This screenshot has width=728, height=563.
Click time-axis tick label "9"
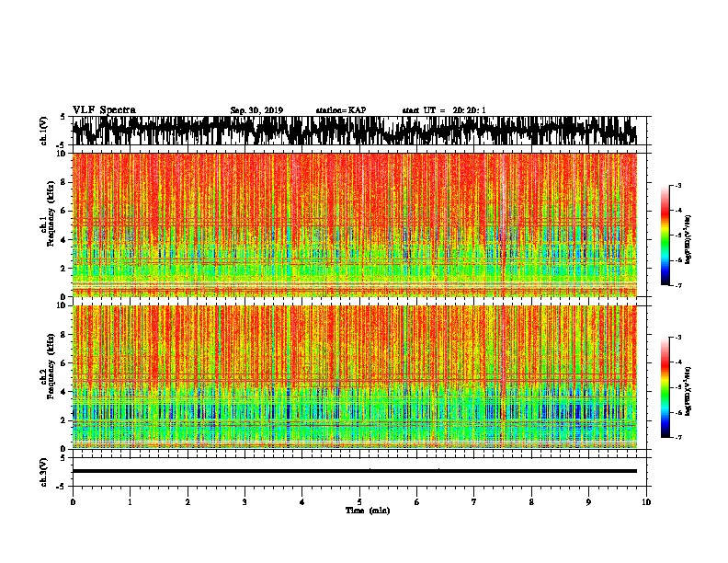coord(588,502)
